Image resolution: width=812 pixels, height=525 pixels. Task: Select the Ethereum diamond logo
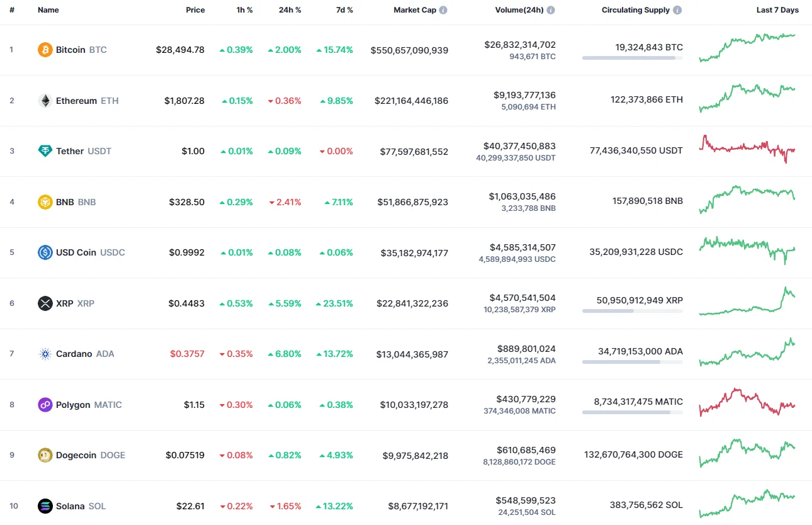pos(44,100)
